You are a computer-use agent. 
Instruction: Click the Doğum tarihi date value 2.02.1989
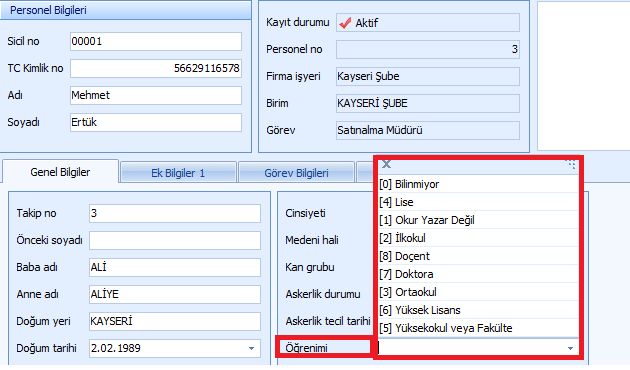click(x=116, y=348)
